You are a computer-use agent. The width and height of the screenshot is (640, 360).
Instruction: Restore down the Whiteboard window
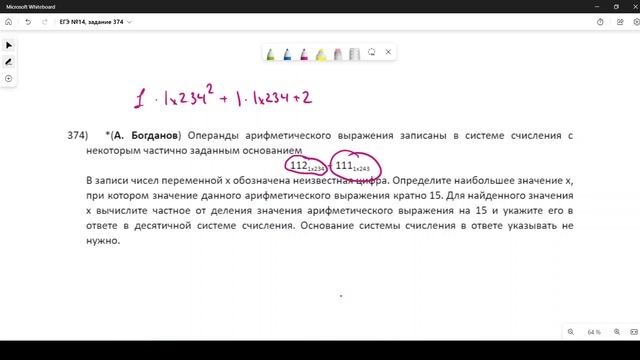(x=616, y=7)
